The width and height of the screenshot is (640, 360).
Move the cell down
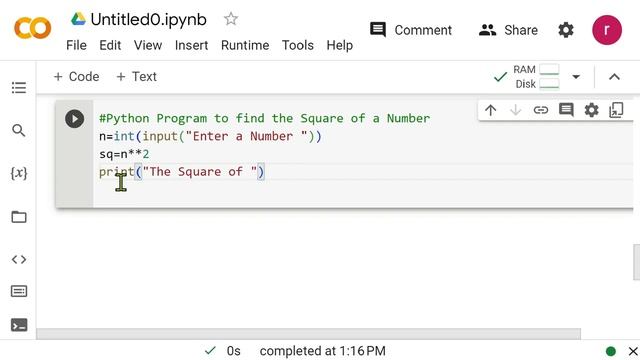click(x=516, y=110)
